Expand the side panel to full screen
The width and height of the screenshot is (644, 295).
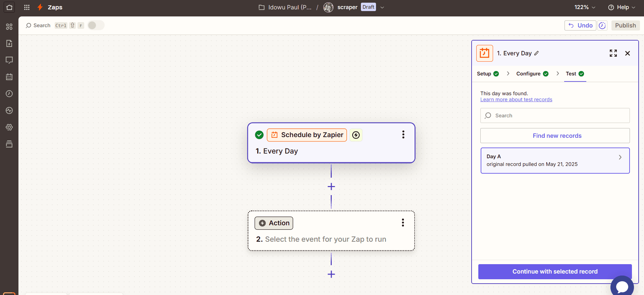point(613,53)
